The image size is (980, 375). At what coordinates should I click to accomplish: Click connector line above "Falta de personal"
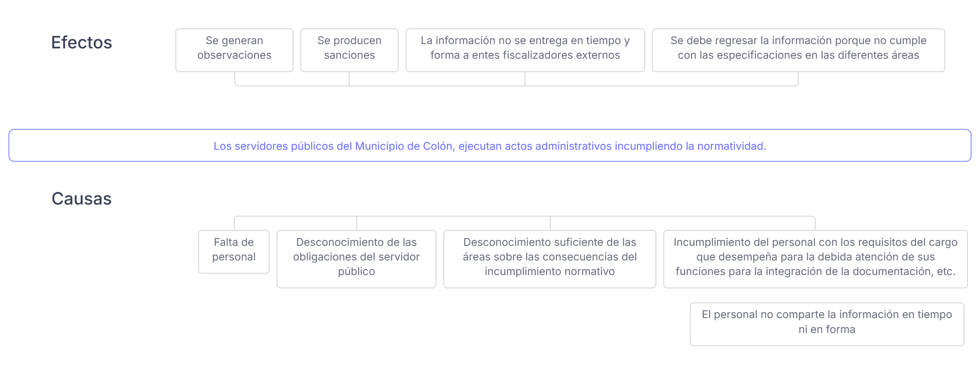[x=234, y=223]
